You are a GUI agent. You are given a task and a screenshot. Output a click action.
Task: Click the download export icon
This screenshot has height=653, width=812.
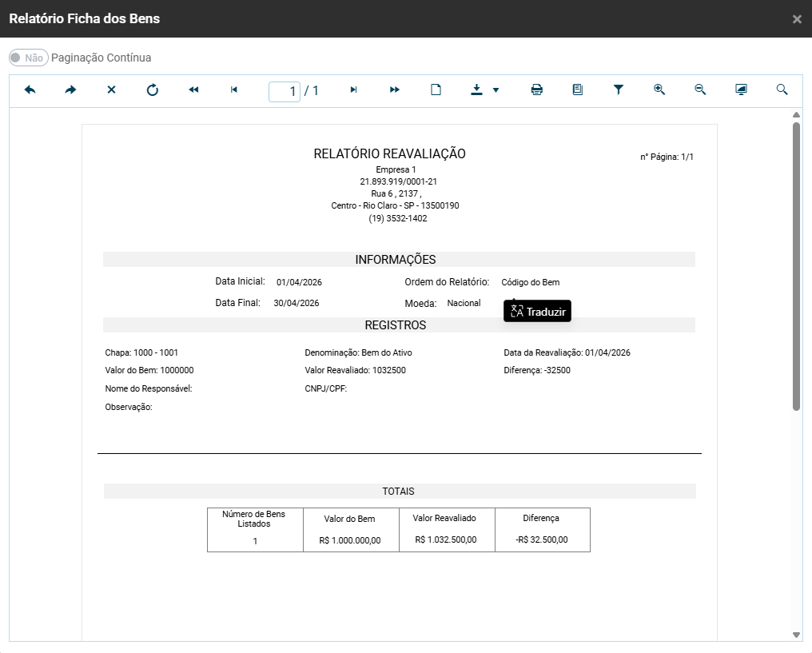pyautogui.click(x=477, y=90)
